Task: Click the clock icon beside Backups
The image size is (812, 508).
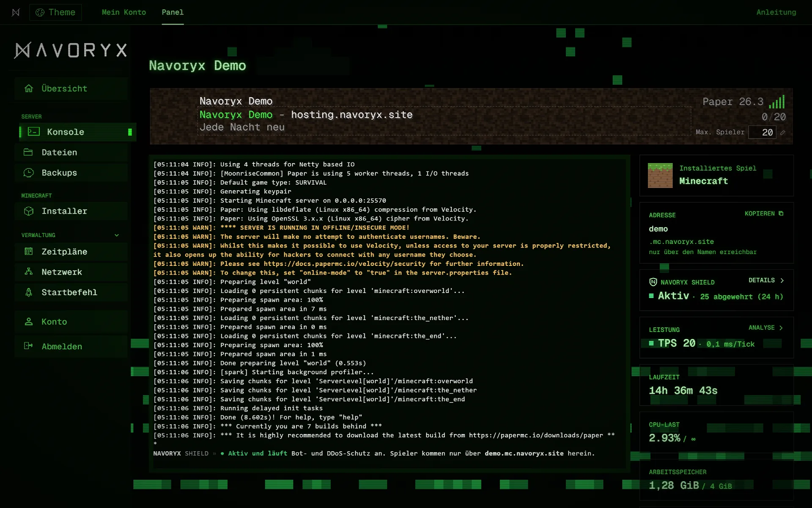Action: 29,173
